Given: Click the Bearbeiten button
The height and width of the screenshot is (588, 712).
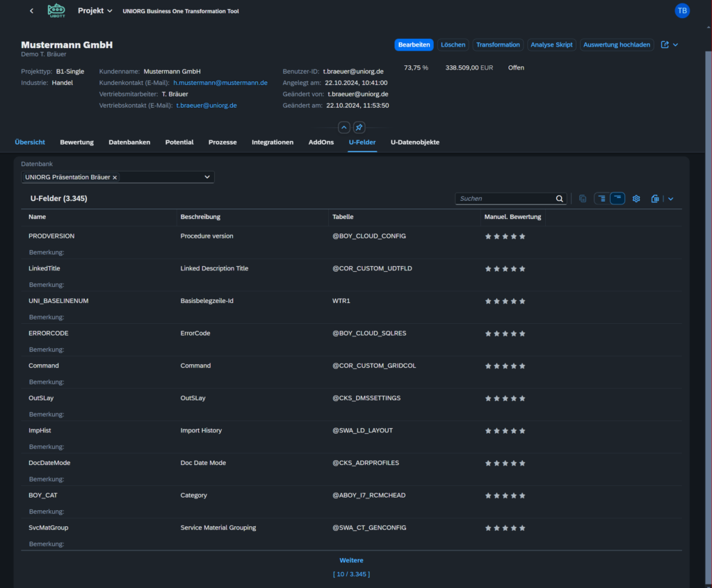Looking at the screenshot, I should point(414,44).
